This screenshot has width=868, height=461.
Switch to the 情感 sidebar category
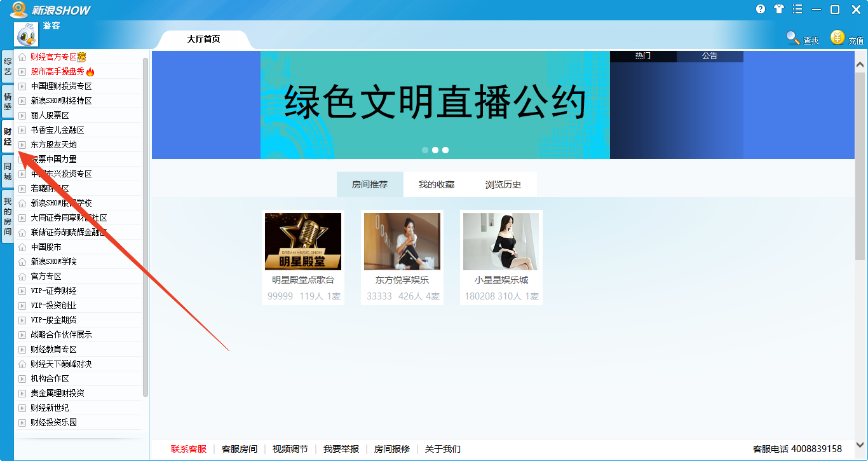(x=6, y=102)
